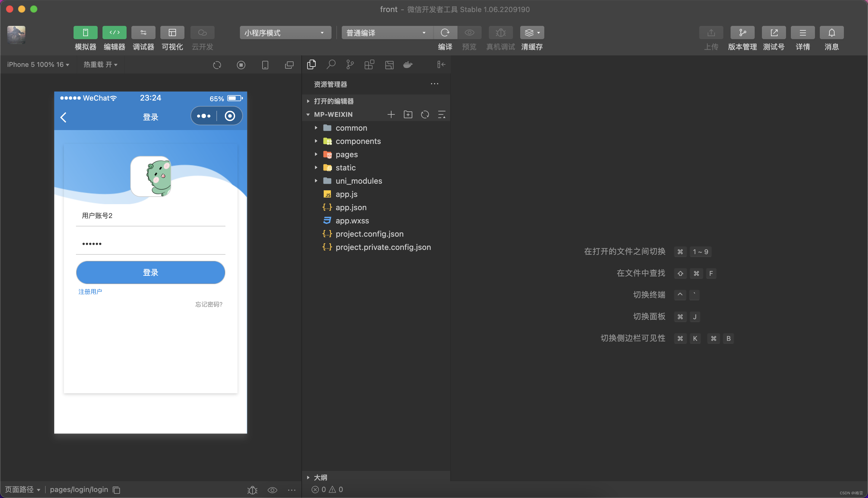The image size is (868, 498).
Task: Open the source control tab
Action: (350, 65)
